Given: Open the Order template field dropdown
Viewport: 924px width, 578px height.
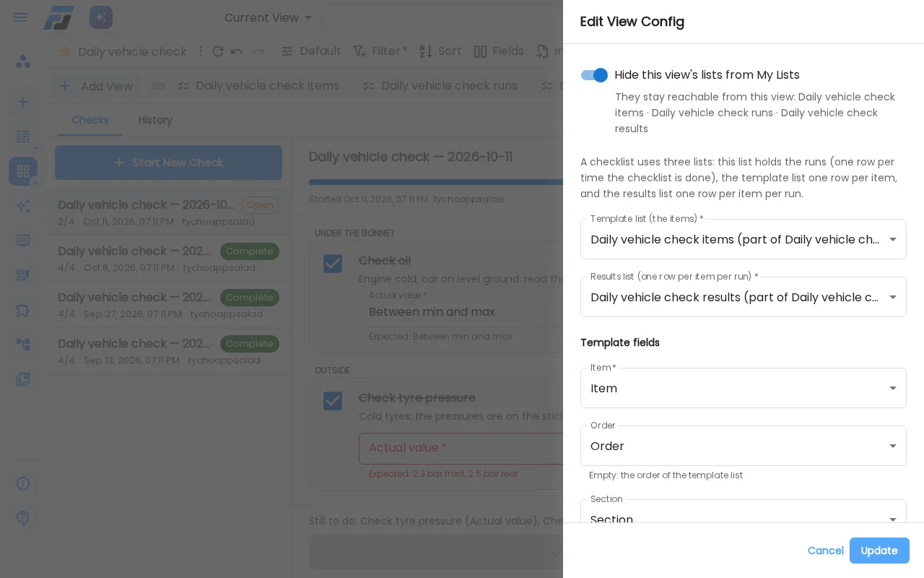Looking at the screenshot, I should click(x=744, y=446).
